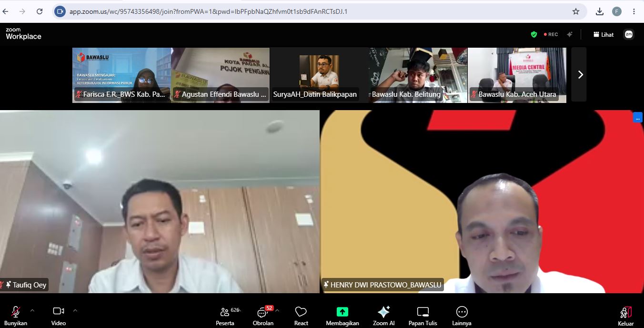Click camera site permission icon in address bar
644x328 pixels.
point(60,11)
